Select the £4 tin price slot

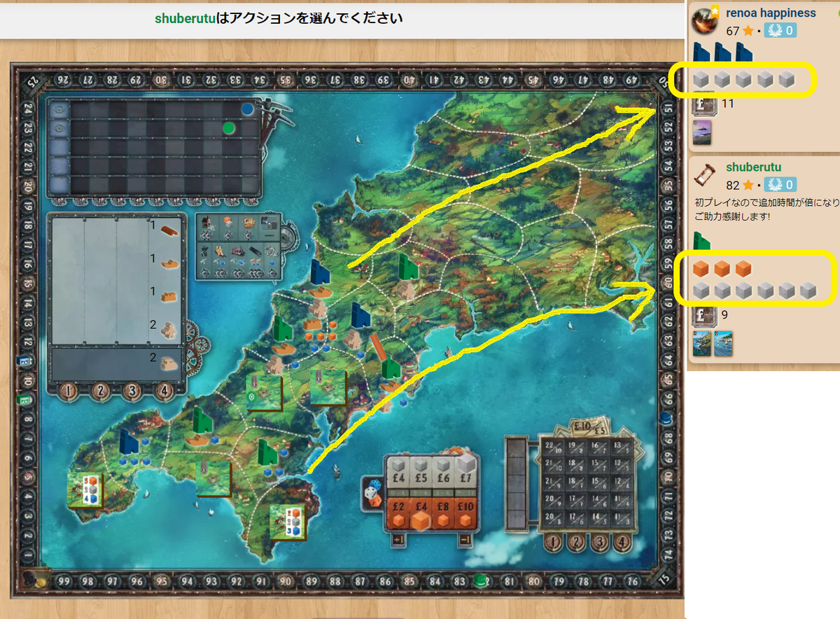(398, 473)
